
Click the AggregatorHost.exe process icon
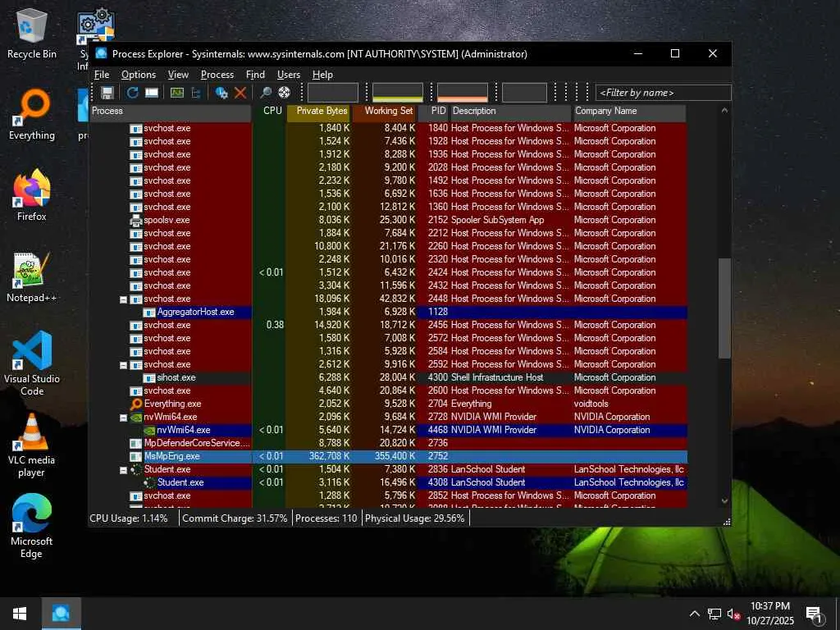coord(149,312)
